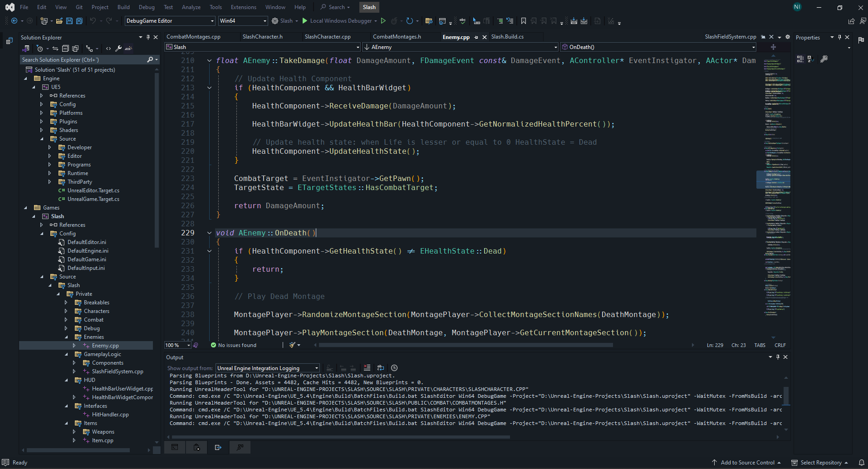
Task: Click the Uncomment selected lines icon
Action: coord(510,21)
